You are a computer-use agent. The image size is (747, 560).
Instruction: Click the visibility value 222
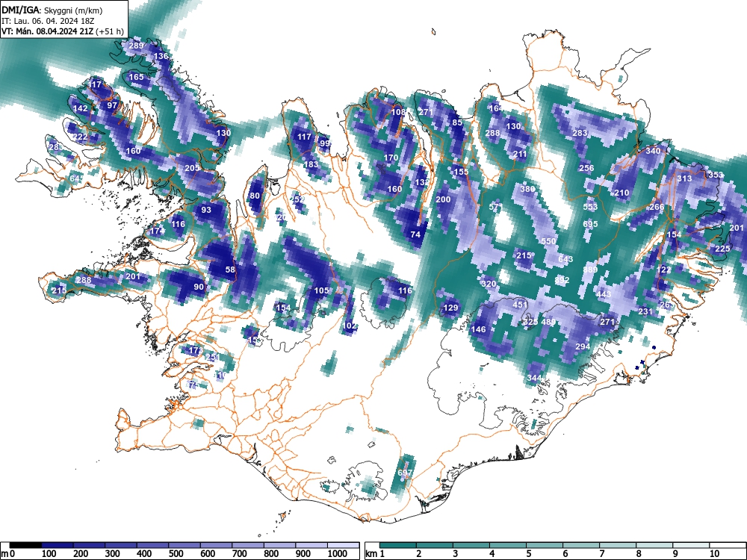pyautogui.click(x=81, y=137)
